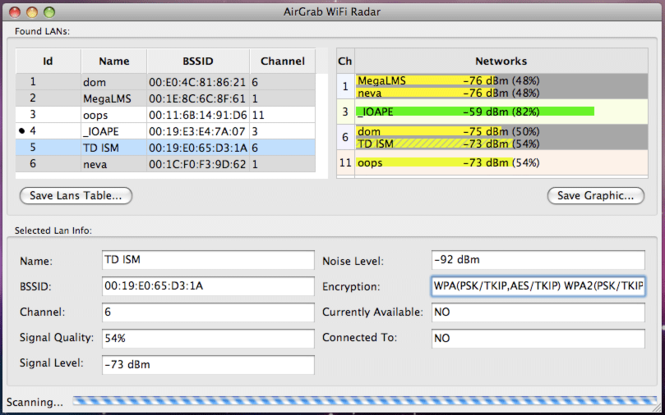
Task: Sort table by BSSID column header
Action: click(x=196, y=61)
